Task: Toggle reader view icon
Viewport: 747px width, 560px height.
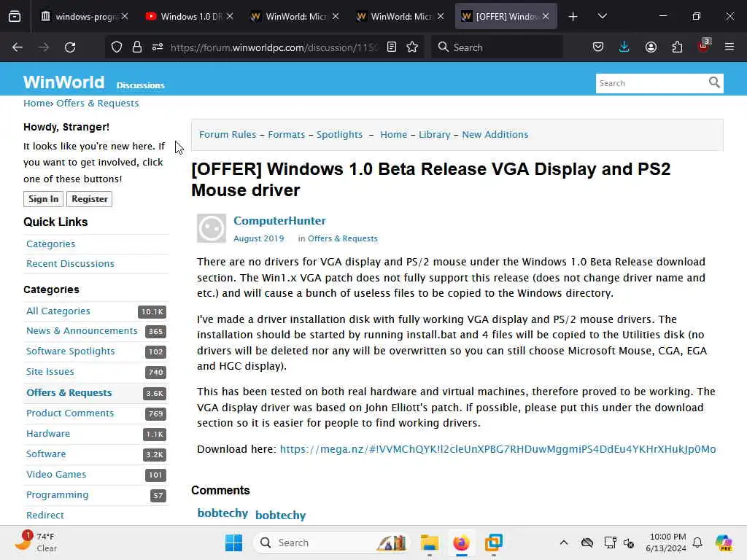Action: coord(392,47)
